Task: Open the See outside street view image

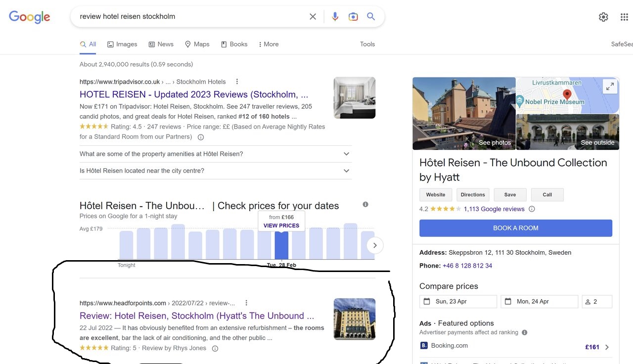Action: coord(568,132)
